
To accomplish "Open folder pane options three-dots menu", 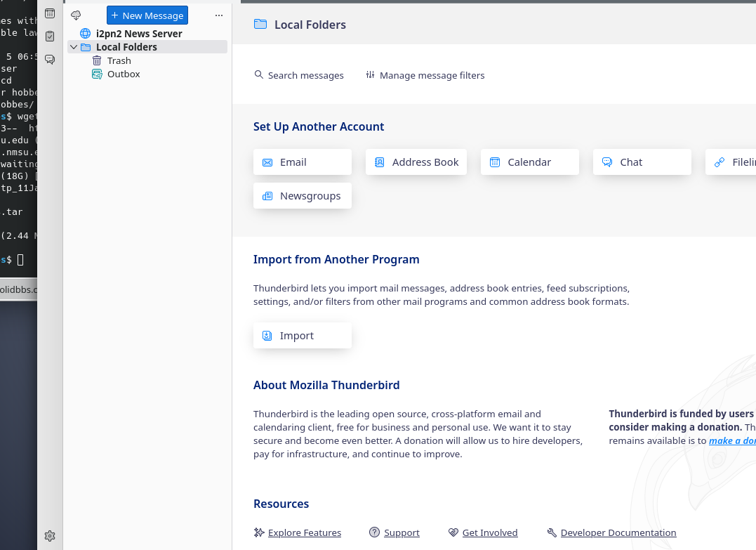I will 219,15.
